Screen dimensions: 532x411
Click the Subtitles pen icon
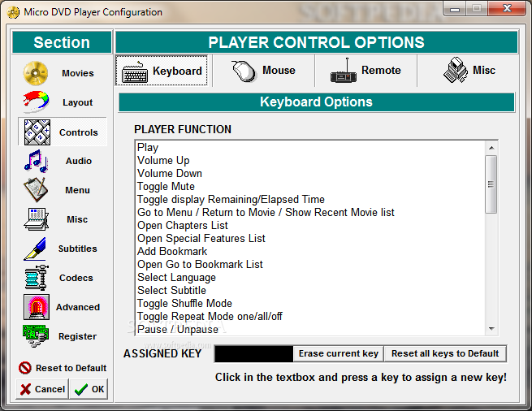[x=35, y=249]
